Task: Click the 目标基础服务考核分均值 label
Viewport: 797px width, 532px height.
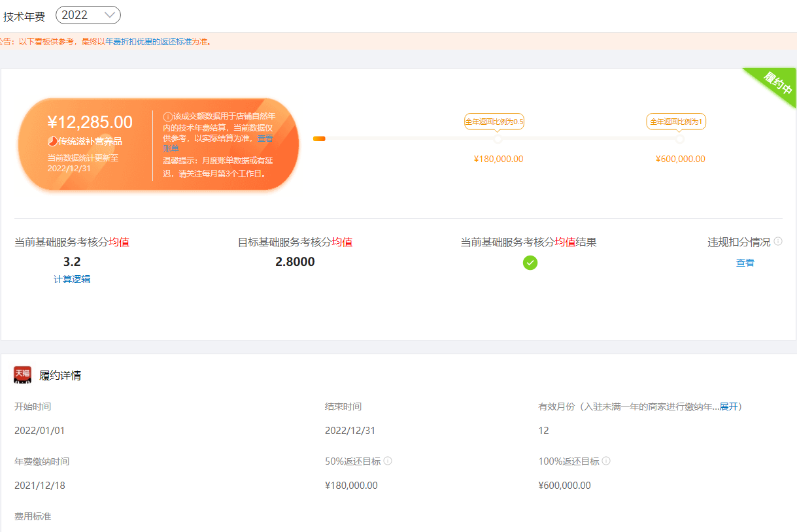Action: 295,242
